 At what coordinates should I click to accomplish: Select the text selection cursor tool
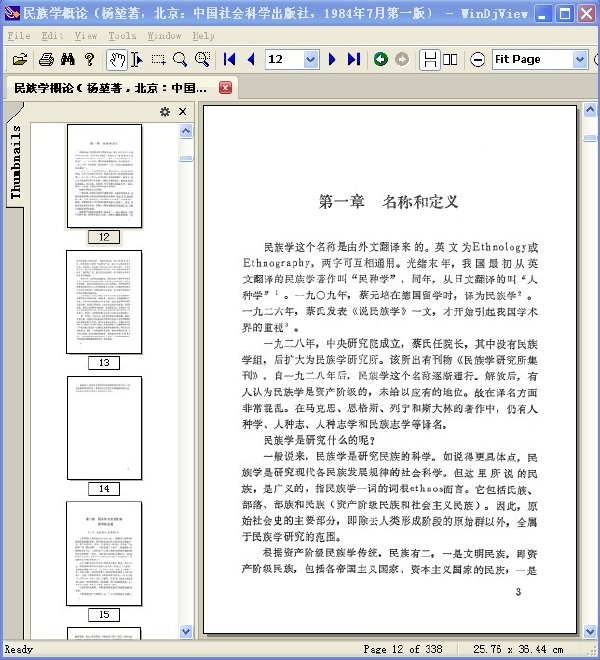coord(136,59)
